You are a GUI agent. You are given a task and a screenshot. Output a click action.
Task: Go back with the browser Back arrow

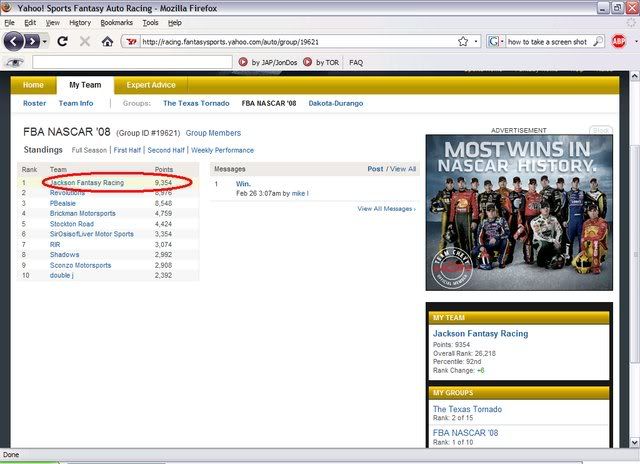coord(13,41)
